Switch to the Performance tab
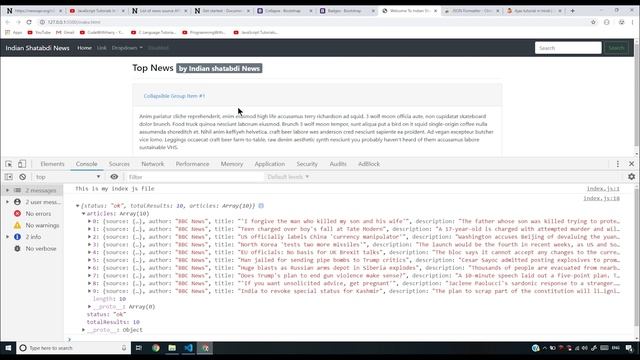Screen dimensions: 640x360 (192, 164)
